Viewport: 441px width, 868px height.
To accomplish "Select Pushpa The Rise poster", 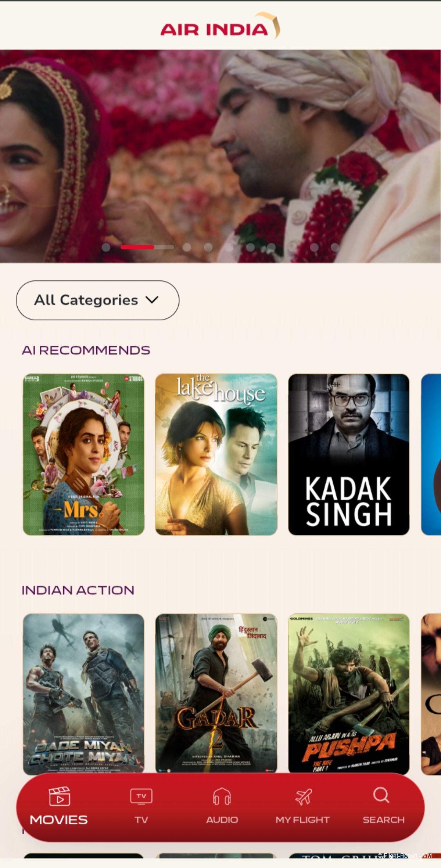I will point(349,694).
